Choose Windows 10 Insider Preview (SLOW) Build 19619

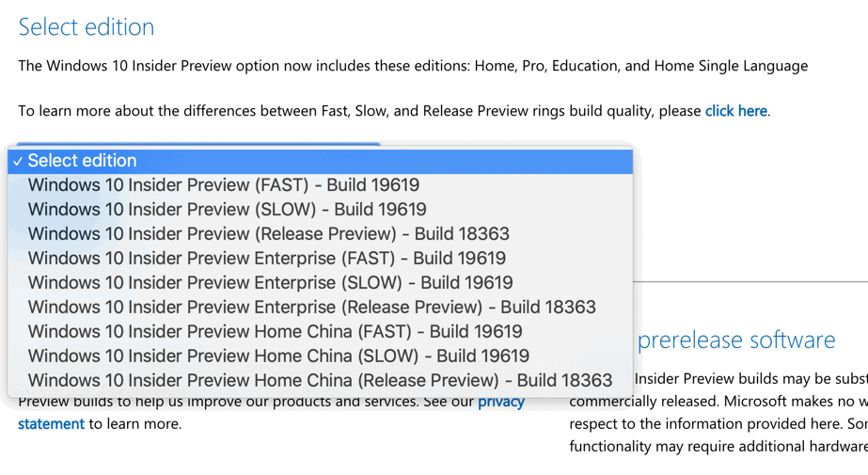[x=320, y=210]
